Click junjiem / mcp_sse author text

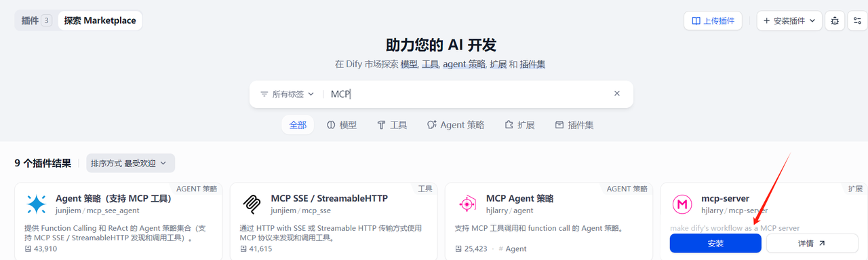[x=300, y=210]
